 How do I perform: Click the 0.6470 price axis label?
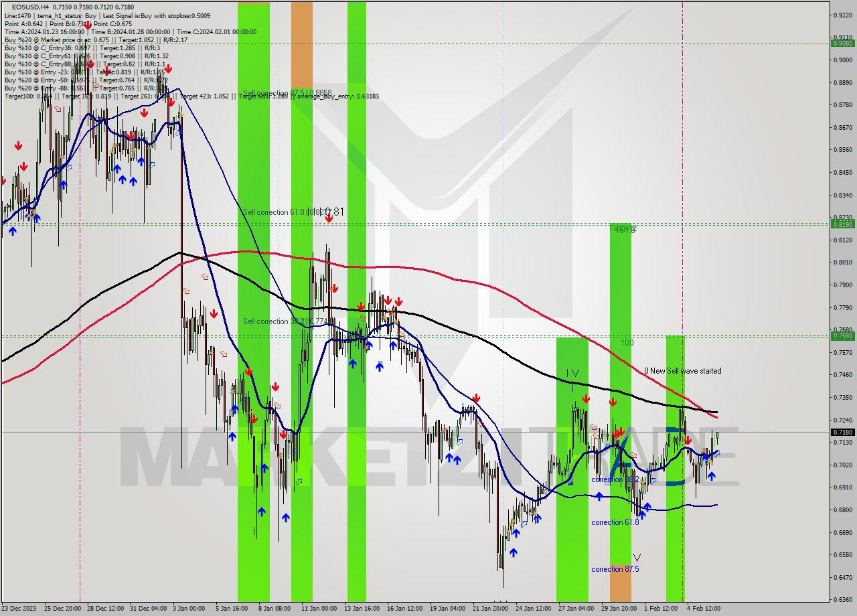tap(842, 577)
